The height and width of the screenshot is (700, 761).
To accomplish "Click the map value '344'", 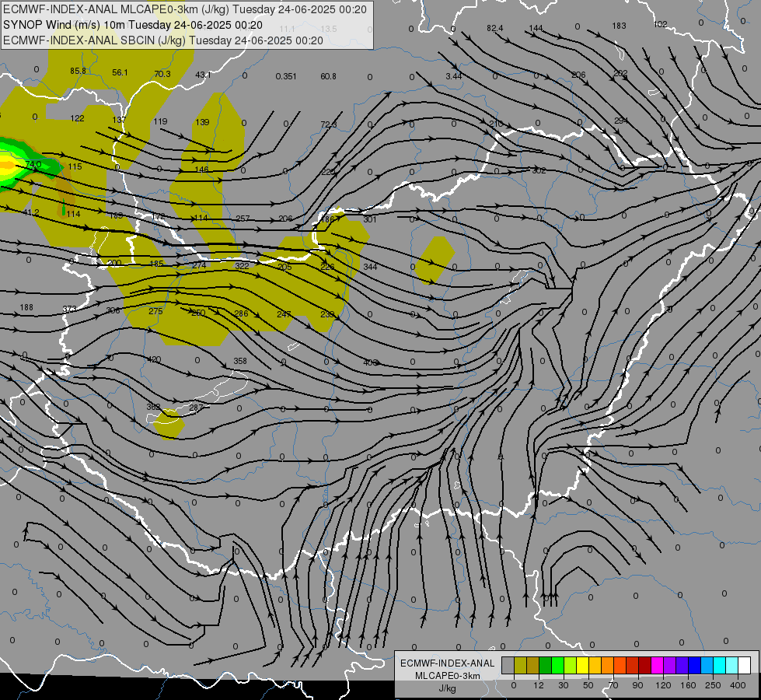I will 370,267.
